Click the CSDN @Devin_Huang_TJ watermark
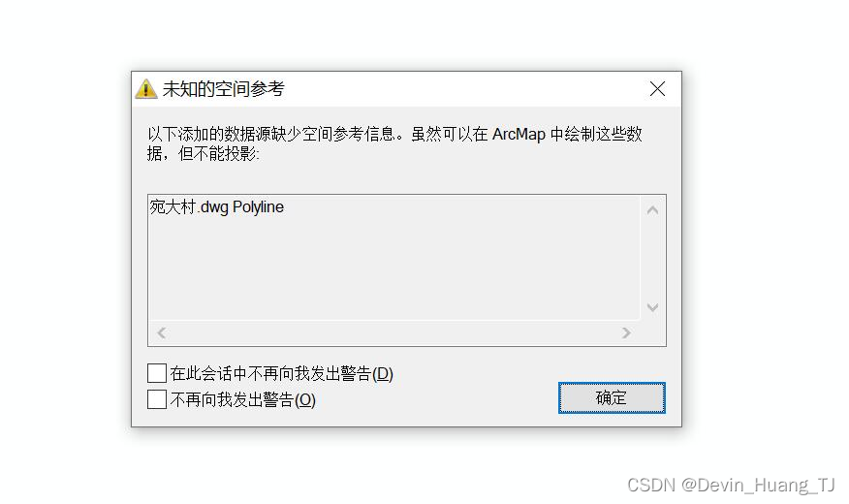Image resolution: width=849 pixels, height=504 pixels. [732, 485]
